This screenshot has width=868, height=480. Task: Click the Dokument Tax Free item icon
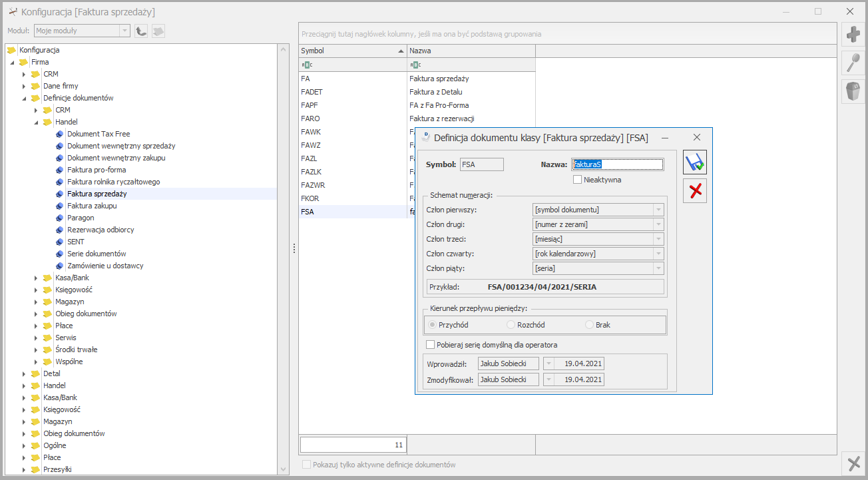(x=59, y=134)
